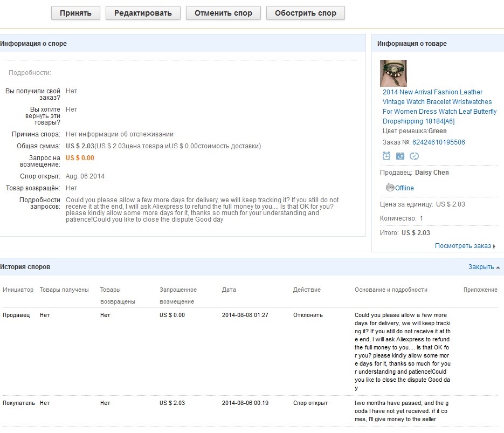Viewport: 504px width, 433px height.
Task: Click the alarm clock icon under the order number
Action: (386, 156)
